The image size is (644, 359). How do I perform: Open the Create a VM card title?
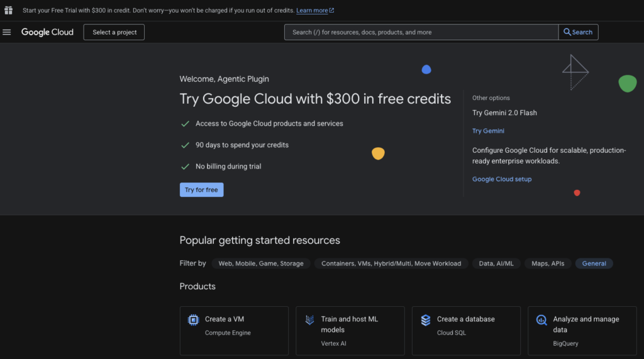[225, 319]
